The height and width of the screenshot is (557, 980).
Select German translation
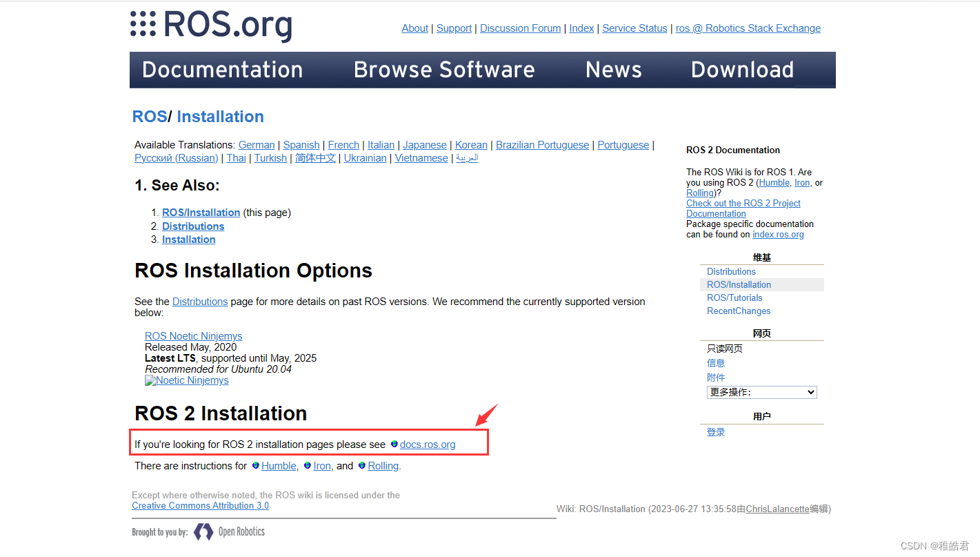point(257,145)
